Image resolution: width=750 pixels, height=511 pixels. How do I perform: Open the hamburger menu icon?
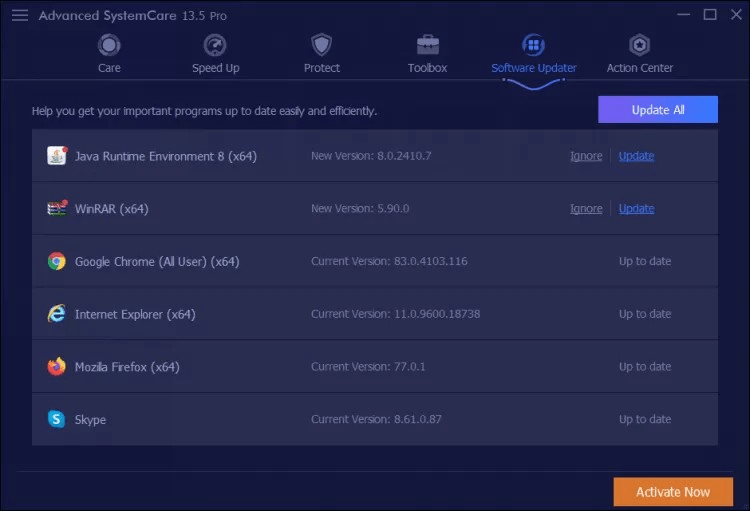20,15
